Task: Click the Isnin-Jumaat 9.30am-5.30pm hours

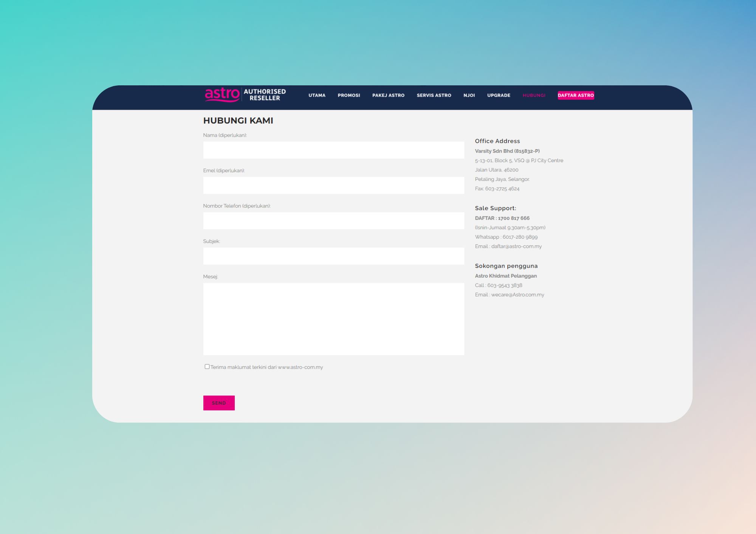Action: coord(510,228)
